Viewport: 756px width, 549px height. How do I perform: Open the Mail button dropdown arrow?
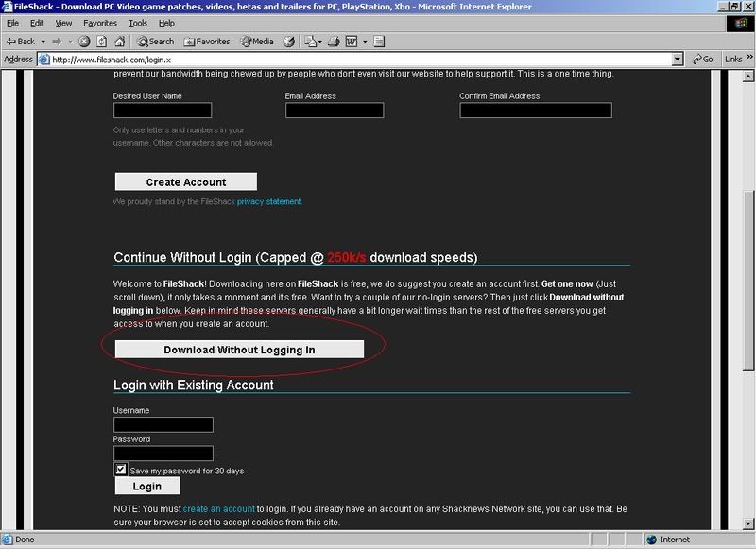point(319,42)
